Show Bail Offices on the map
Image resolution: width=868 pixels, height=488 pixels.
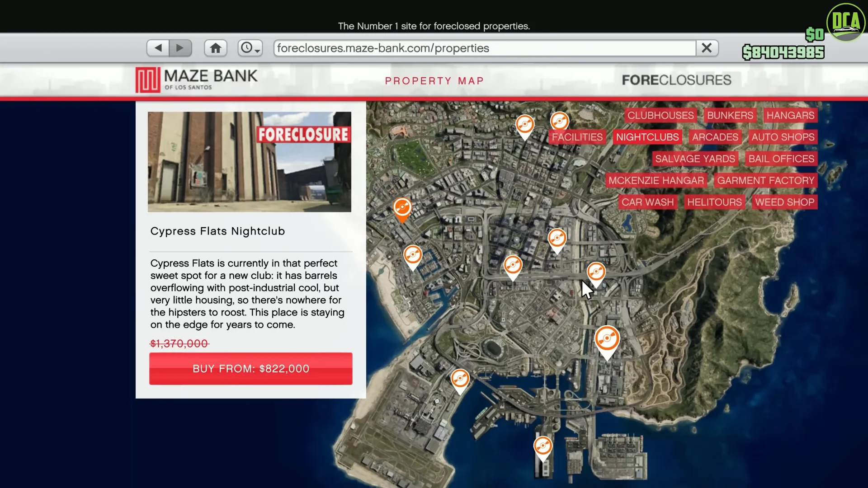click(x=781, y=159)
